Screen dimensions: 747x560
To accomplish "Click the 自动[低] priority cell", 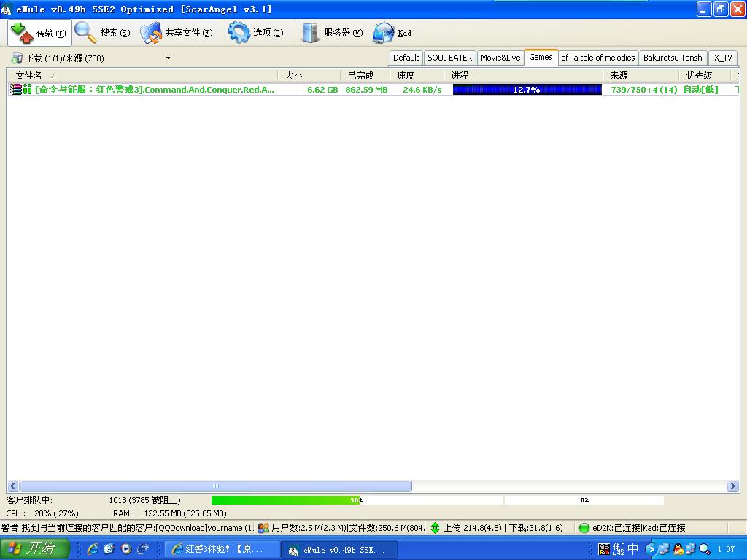I will 700,90.
